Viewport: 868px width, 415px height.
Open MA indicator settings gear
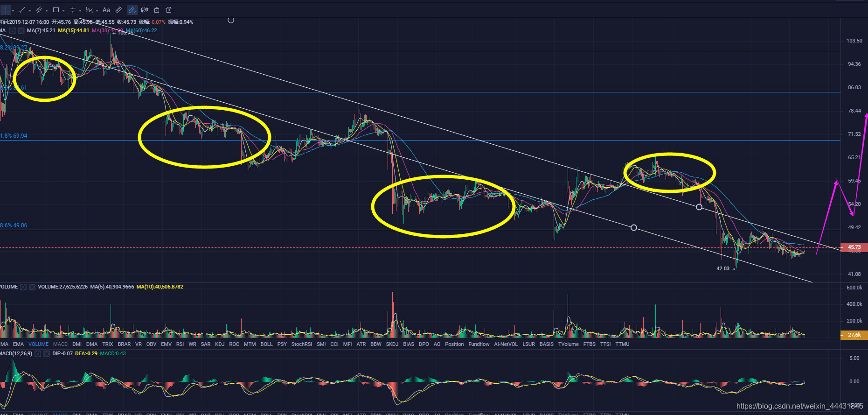point(13,31)
